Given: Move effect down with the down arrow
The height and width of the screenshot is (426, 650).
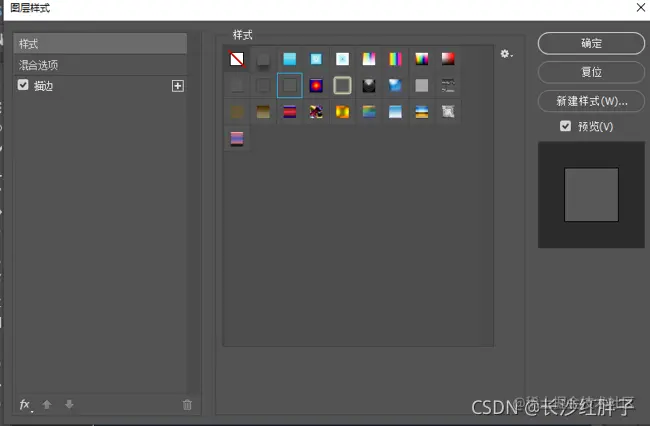Looking at the screenshot, I should pyautogui.click(x=69, y=404).
